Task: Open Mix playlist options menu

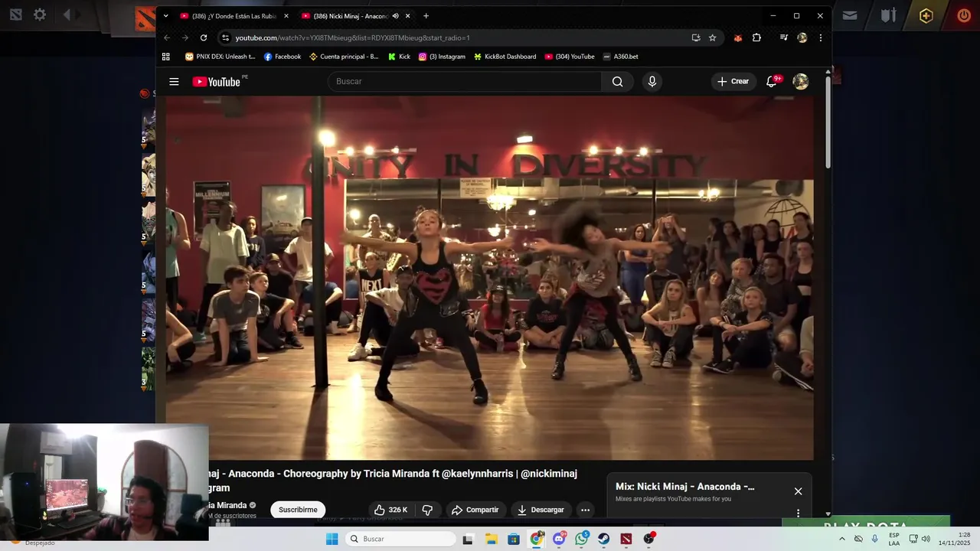Action: coord(798,514)
